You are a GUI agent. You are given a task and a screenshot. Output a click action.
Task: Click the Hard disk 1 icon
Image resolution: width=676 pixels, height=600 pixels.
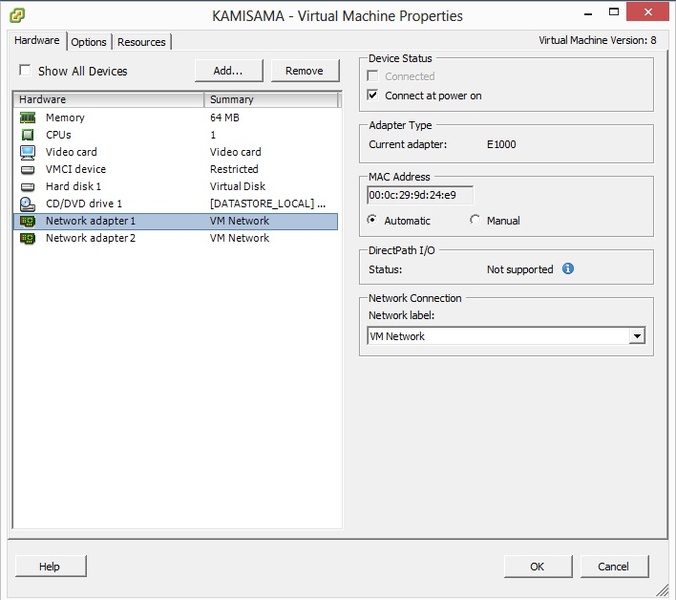pos(28,187)
